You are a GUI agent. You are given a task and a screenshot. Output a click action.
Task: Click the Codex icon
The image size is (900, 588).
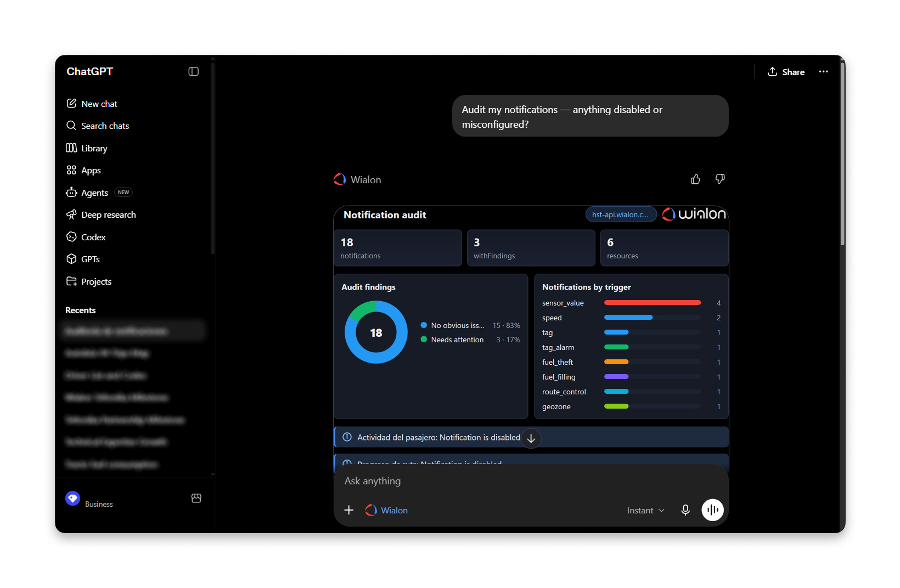click(71, 236)
